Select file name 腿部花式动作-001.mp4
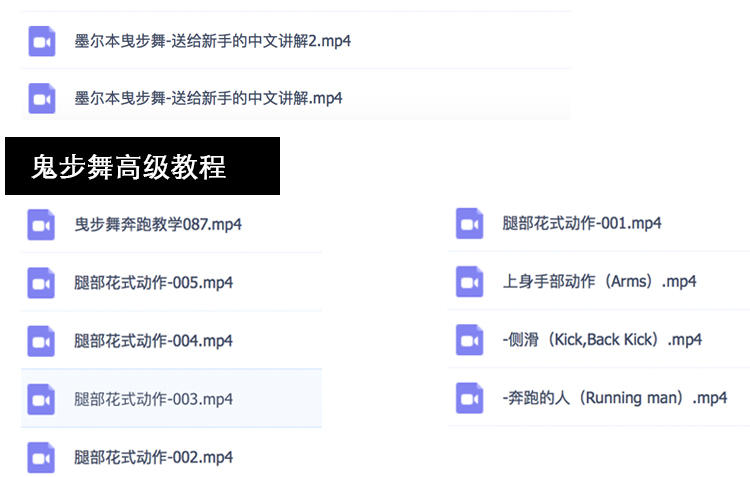The height and width of the screenshot is (477, 750). tap(582, 223)
